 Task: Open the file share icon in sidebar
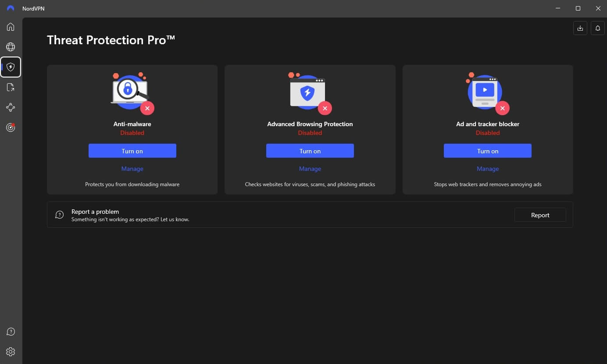(x=11, y=87)
